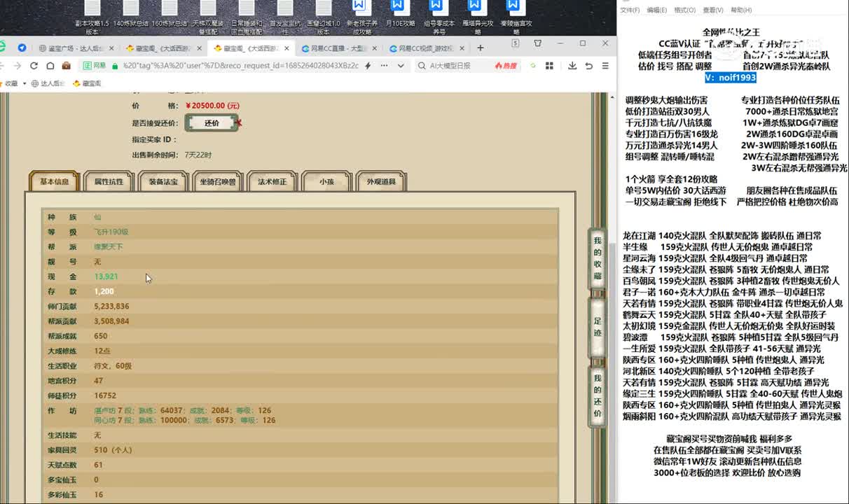Open the 足迹 side button
Image resolution: width=849 pixels, height=504 pixels.
coord(598,325)
